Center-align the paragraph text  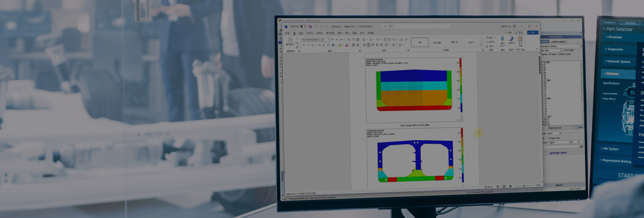tap(369, 45)
